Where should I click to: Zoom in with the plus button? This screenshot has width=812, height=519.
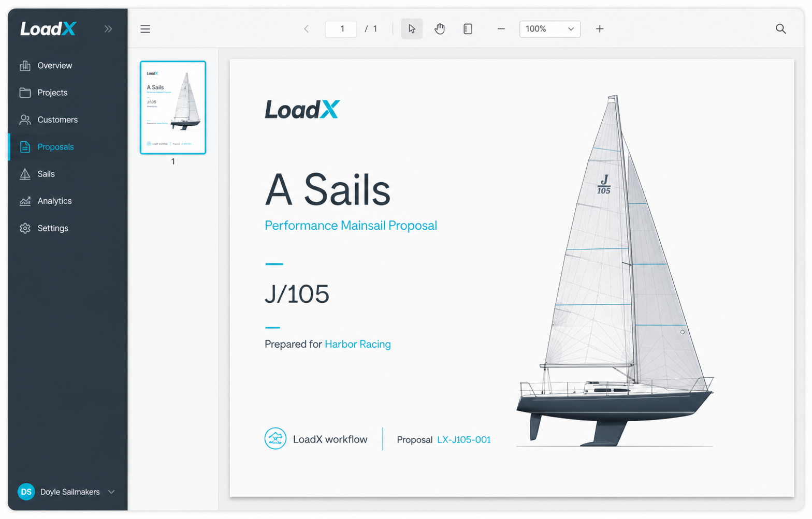click(x=600, y=29)
